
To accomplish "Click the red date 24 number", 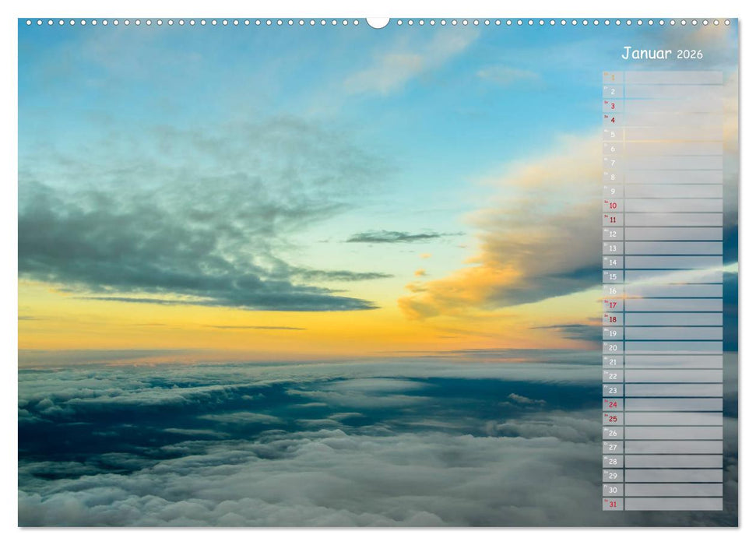I will pos(614,406).
